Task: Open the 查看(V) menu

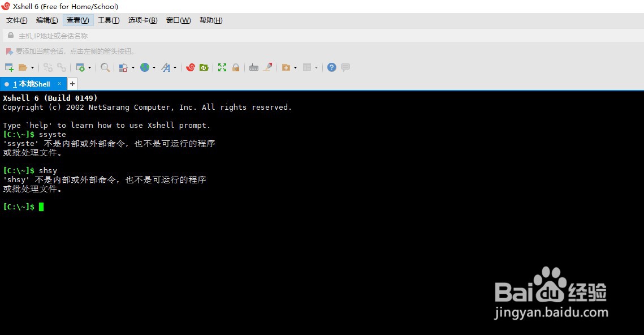Action: [x=78, y=20]
